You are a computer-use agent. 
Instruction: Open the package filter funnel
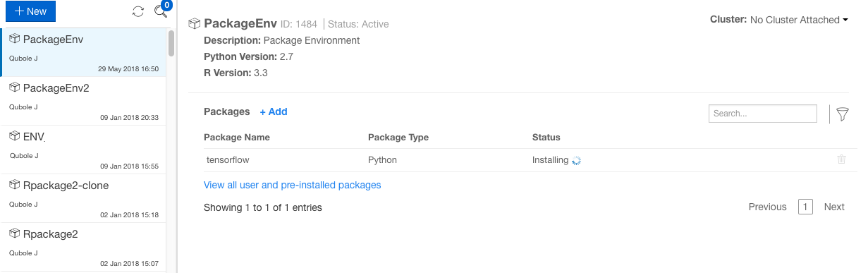[842, 114]
